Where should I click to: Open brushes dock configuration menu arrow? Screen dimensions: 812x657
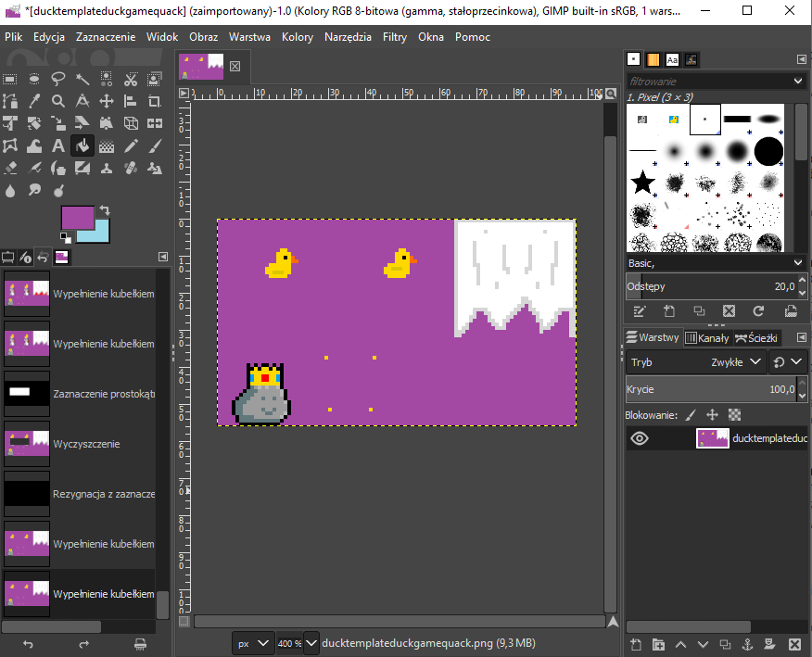pyautogui.click(x=801, y=59)
